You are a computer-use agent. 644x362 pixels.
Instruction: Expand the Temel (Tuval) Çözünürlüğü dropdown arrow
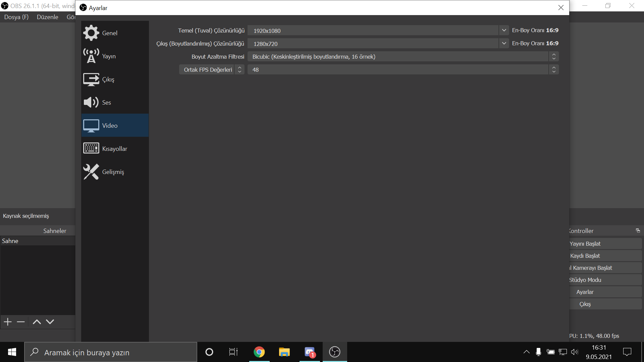pyautogui.click(x=504, y=30)
